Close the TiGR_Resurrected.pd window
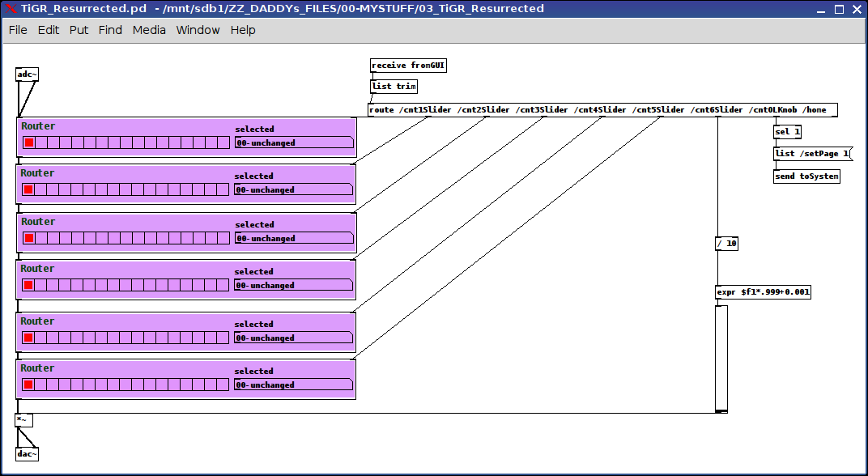868x476 pixels. (x=855, y=9)
